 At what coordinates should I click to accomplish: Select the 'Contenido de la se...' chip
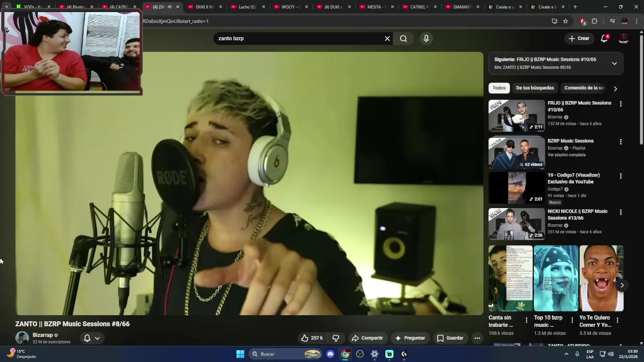(584, 88)
